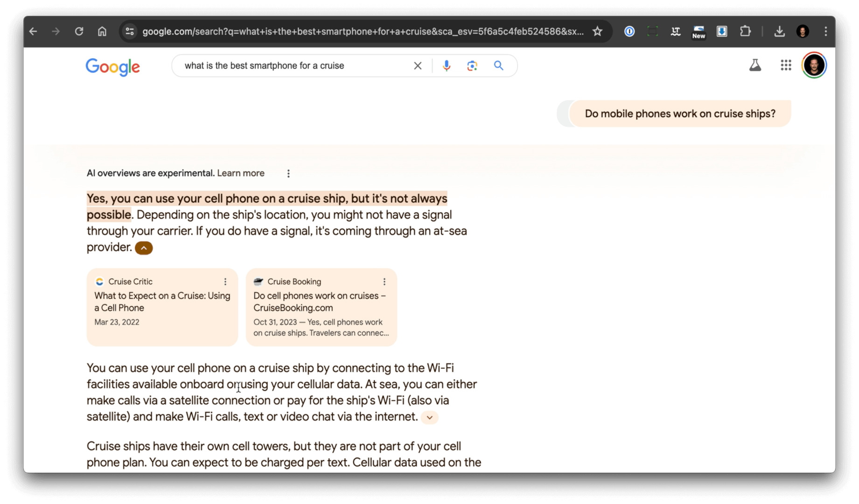Open the translate-style extension icon
This screenshot has width=859, height=504.
675,31
